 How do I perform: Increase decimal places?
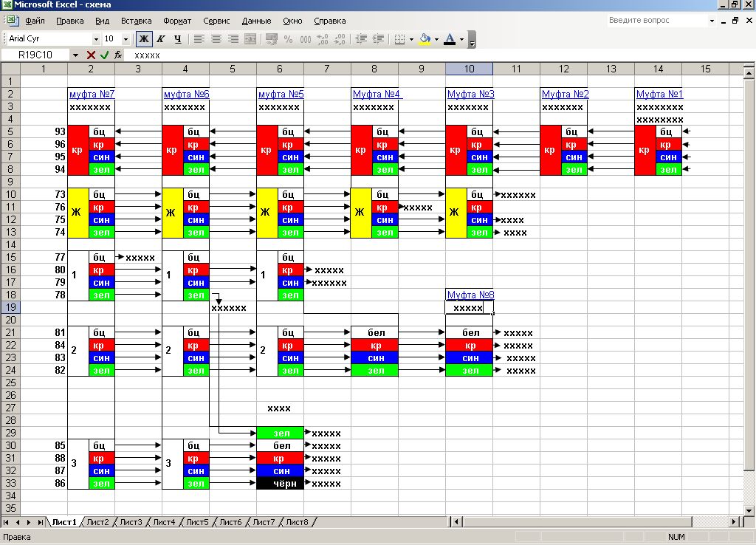tap(323, 39)
